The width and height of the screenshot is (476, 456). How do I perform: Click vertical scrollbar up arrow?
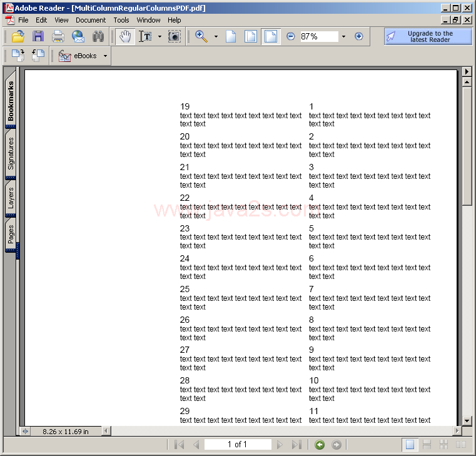[x=467, y=83]
